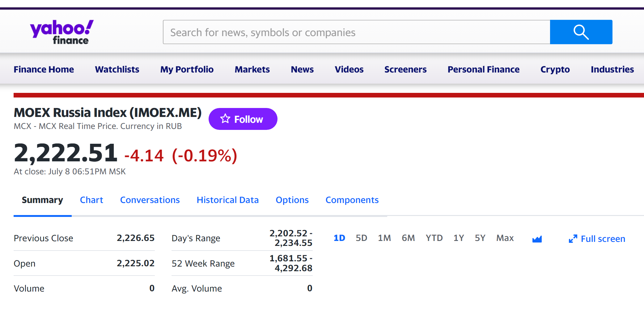This screenshot has height=311, width=644.
Task: Open the Markets menu
Action: 252,69
